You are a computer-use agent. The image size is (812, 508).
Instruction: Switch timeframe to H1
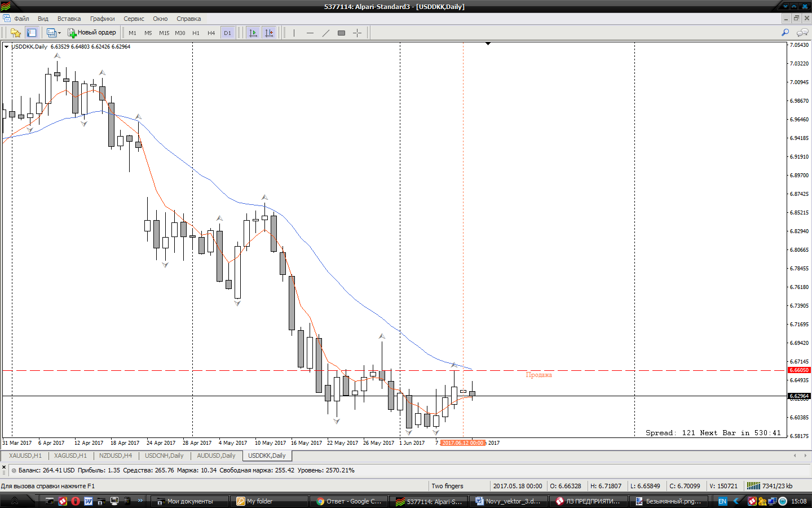[196, 33]
